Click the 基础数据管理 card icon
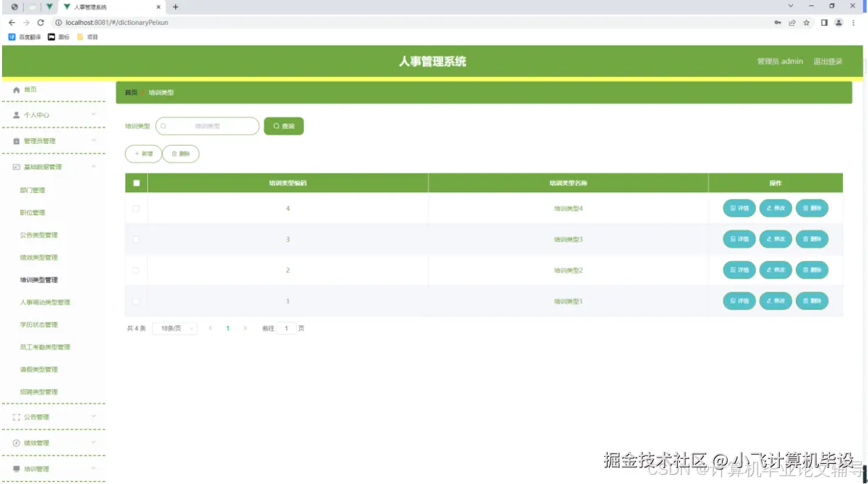The height and width of the screenshot is (484, 868). (x=17, y=167)
